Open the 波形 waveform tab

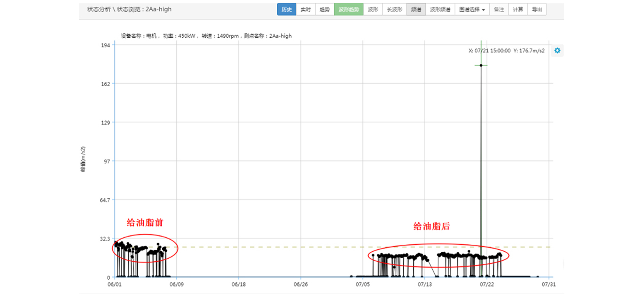[373, 9]
